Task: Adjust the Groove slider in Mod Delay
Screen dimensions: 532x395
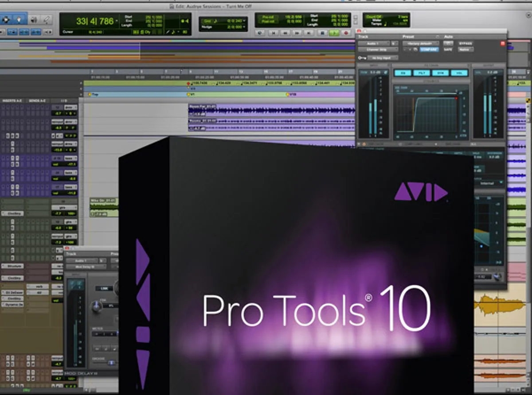Action: coord(111,363)
